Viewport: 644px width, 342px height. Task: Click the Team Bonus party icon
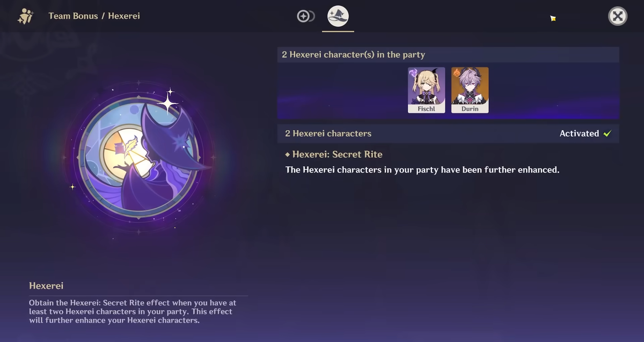pyautogui.click(x=25, y=16)
